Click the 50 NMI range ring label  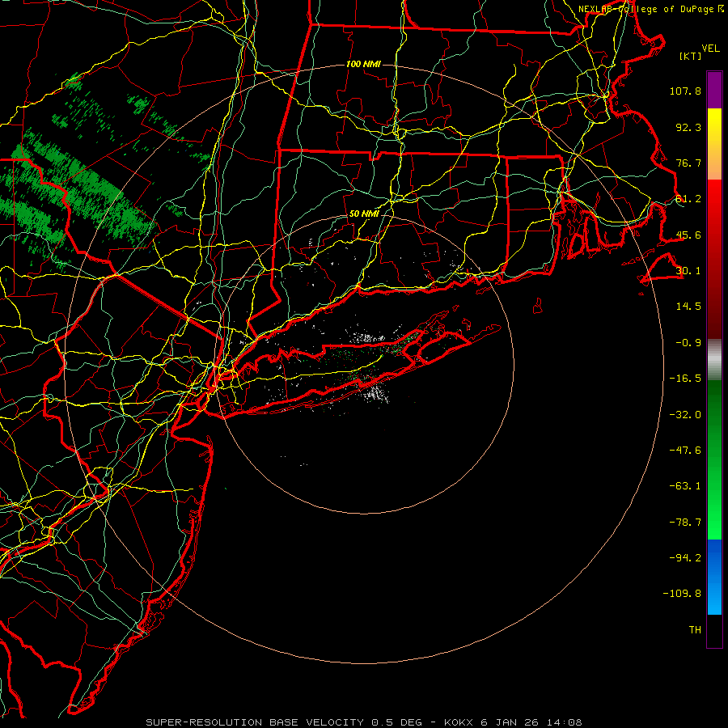coord(364,214)
